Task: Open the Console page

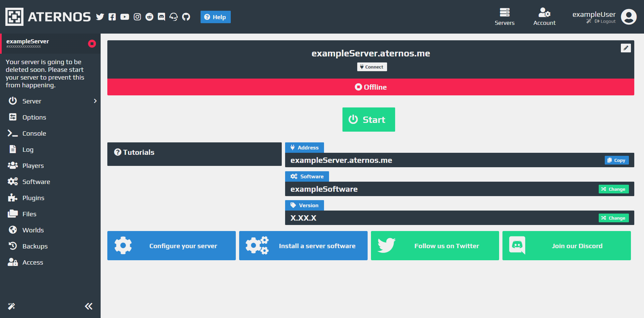Action: (x=50, y=133)
